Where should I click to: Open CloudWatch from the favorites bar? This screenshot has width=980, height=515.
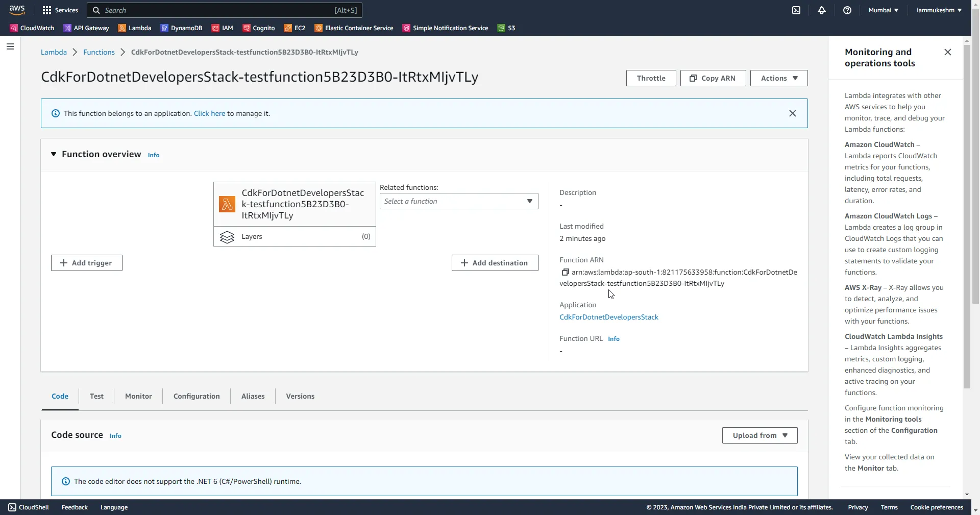tap(35, 28)
